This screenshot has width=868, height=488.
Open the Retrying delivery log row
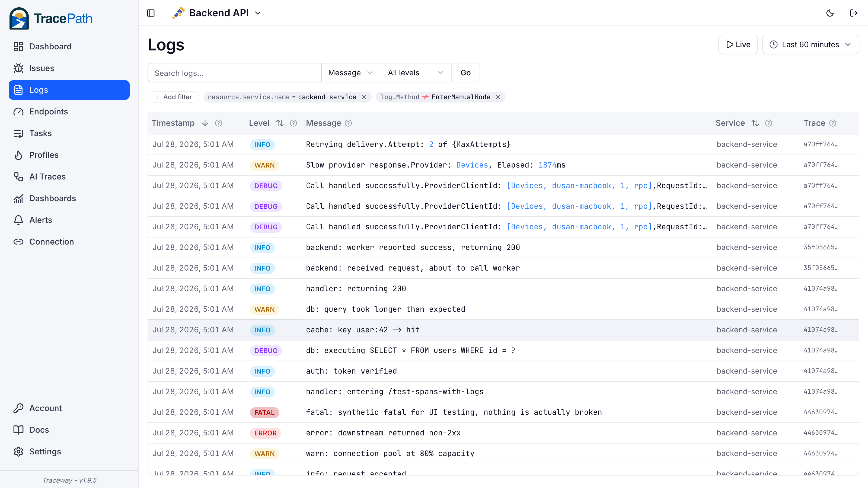tap(503, 145)
